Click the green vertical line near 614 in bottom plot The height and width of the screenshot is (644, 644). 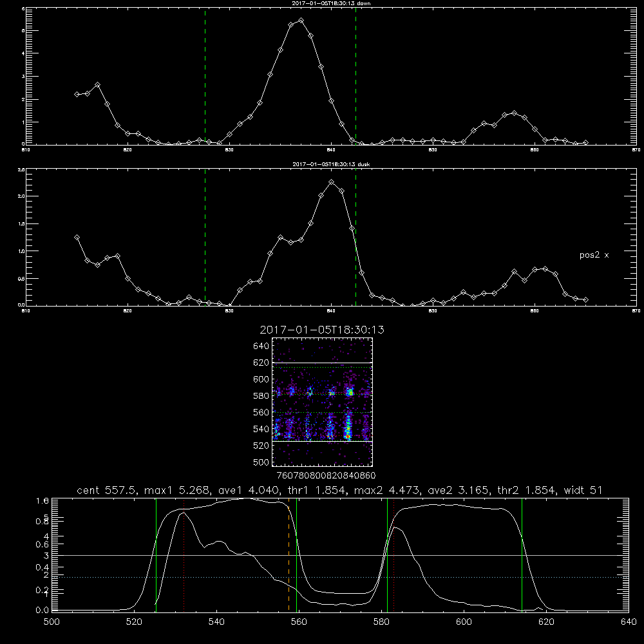pyautogui.click(x=522, y=554)
